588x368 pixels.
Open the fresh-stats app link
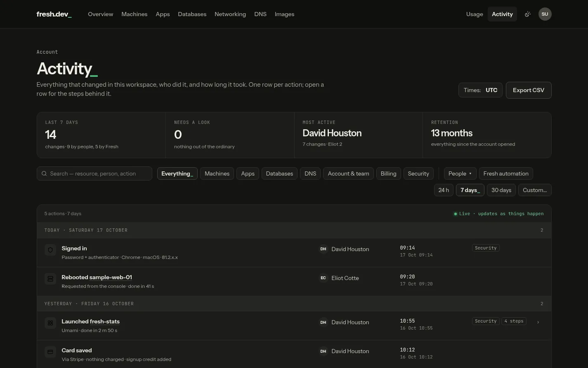click(105, 321)
